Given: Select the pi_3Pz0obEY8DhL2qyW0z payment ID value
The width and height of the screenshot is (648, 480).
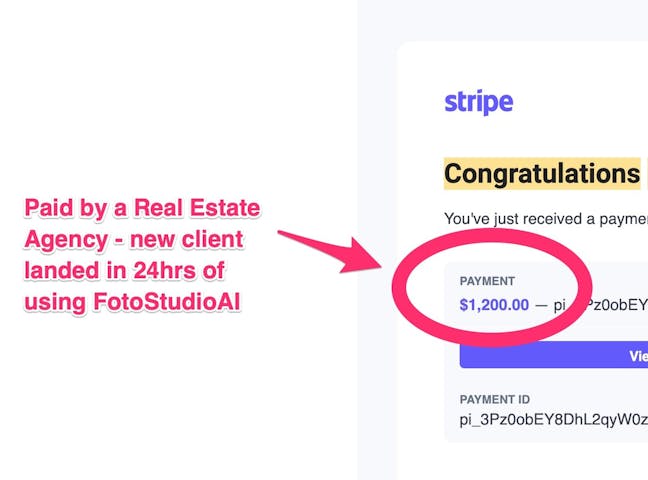Looking at the screenshot, I should point(552,421).
